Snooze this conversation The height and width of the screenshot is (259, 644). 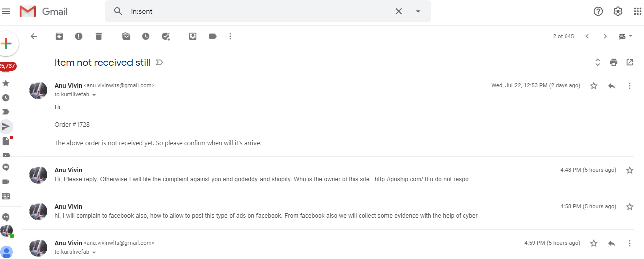[146, 36]
